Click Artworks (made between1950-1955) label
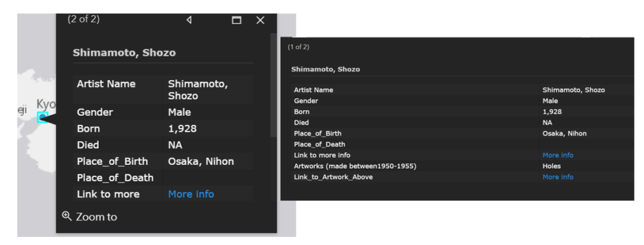The width and height of the screenshot is (644, 245). 355,166
